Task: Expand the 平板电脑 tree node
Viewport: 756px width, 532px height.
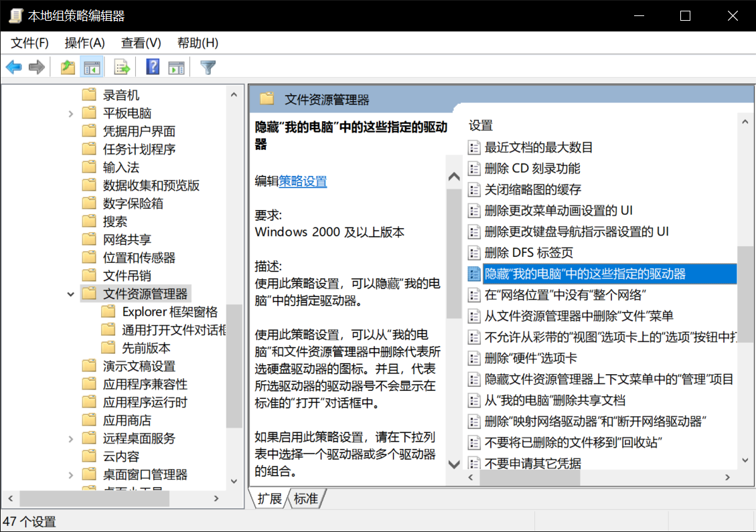Action: pos(71,114)
